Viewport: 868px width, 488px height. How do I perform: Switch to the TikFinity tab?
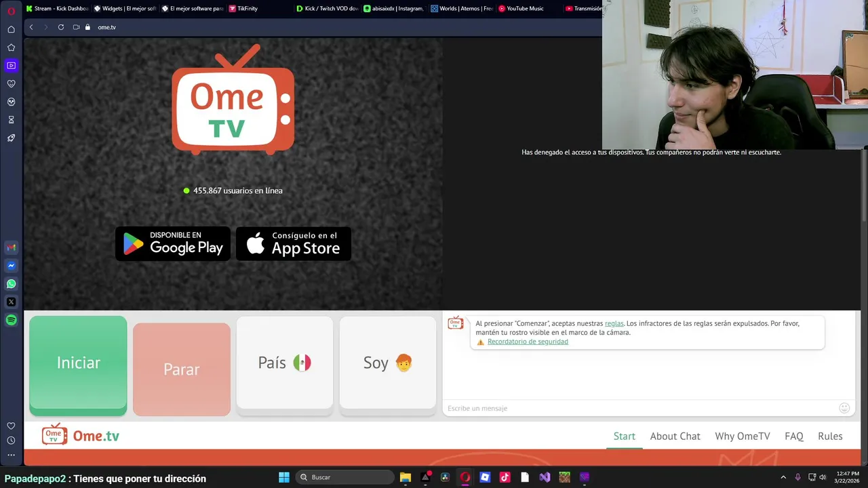click(244, 9)
